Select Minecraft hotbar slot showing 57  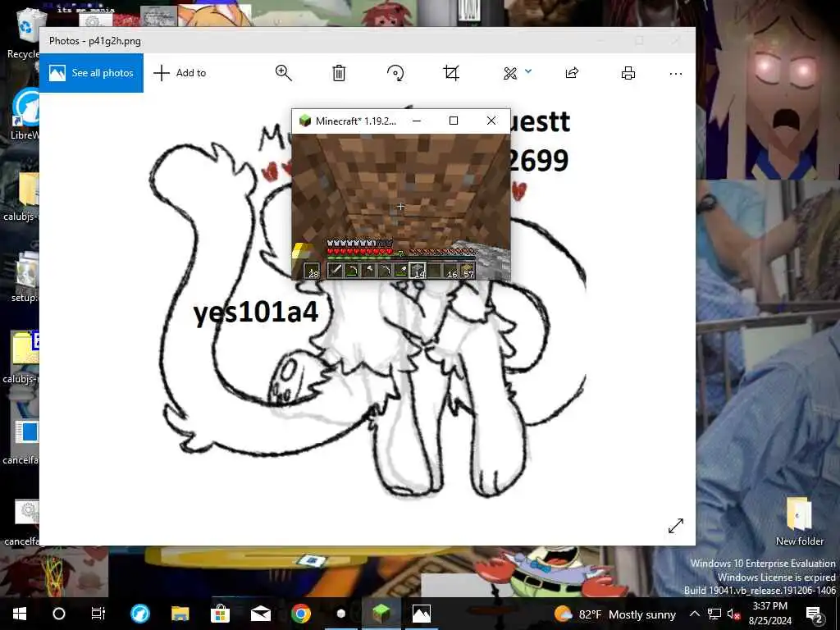click(467, 271)
